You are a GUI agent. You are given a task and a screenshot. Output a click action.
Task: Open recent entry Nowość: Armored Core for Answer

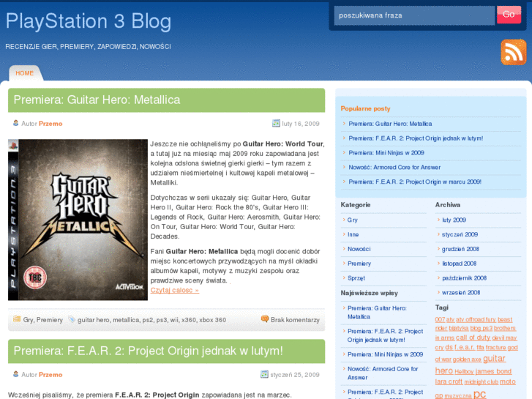point(383,373)
